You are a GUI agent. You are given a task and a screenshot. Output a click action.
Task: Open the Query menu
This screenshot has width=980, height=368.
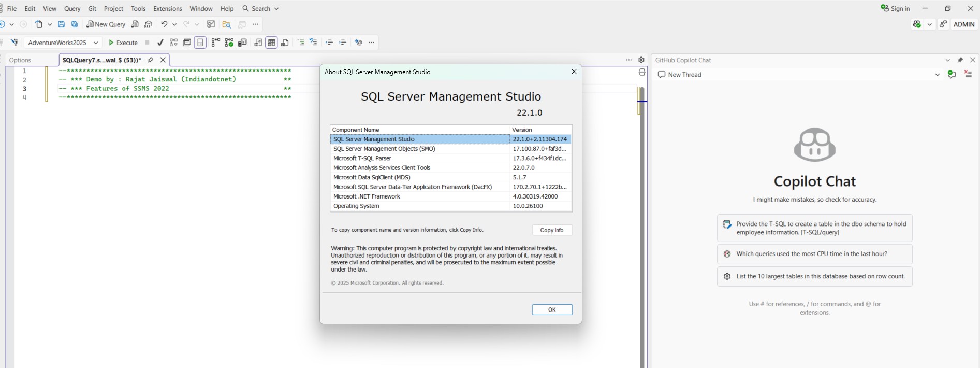click(x=72, y=9)
